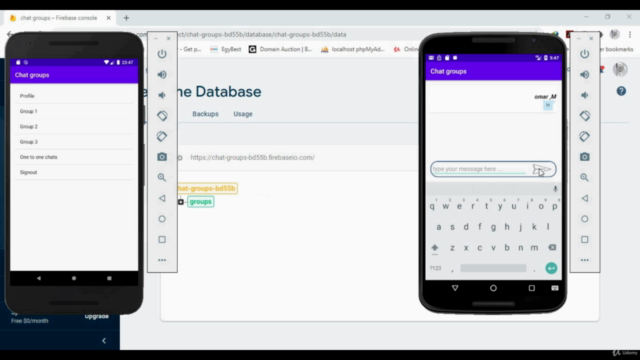Open Chrome menu three dots

[x=630, y=35]
